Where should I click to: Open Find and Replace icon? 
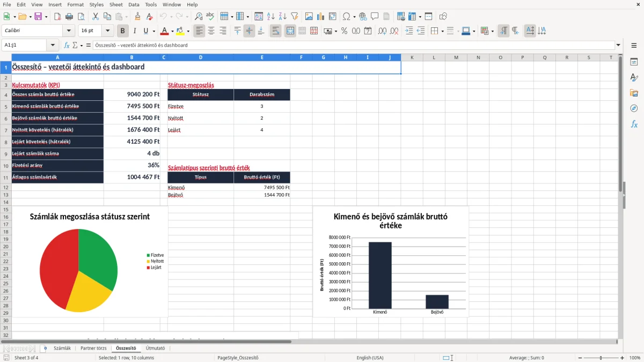click(x=199, y=17)
